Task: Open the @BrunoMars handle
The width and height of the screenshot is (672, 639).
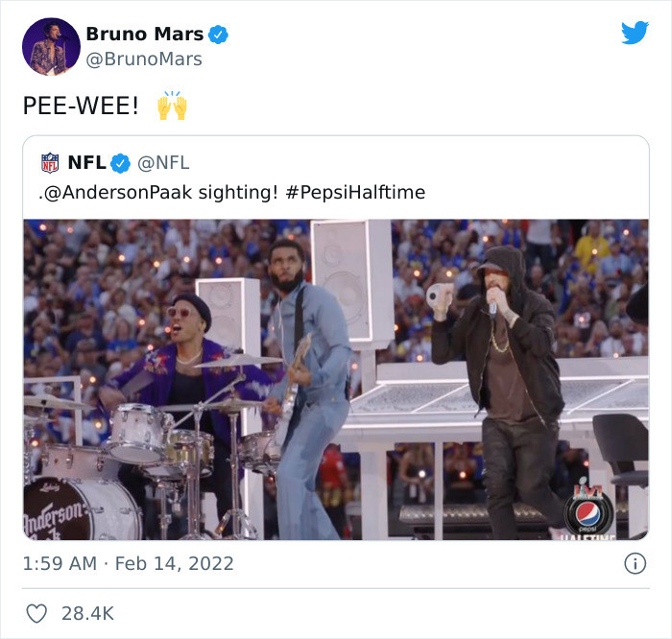Action: pyautogui.click(x=144, y=59)
